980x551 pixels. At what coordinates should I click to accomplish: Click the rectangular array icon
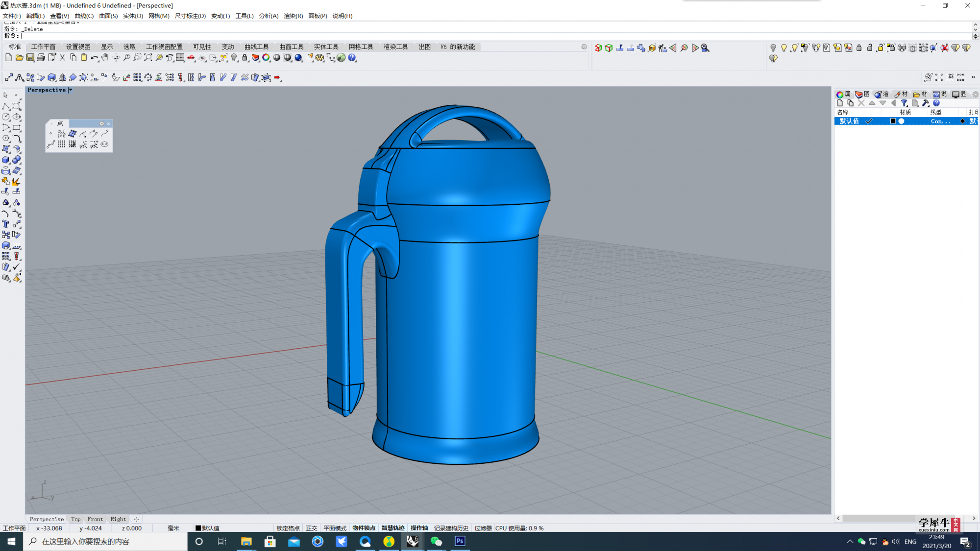137,77
